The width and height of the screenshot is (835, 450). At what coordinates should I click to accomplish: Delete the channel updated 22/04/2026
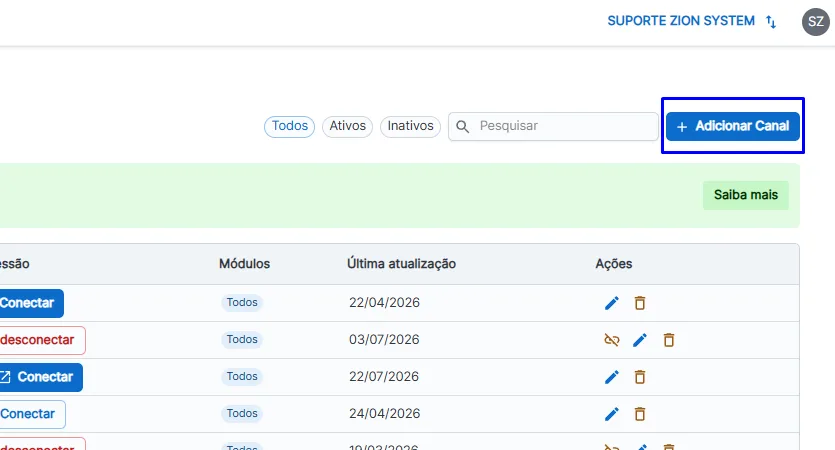click(x=640, y=303)
